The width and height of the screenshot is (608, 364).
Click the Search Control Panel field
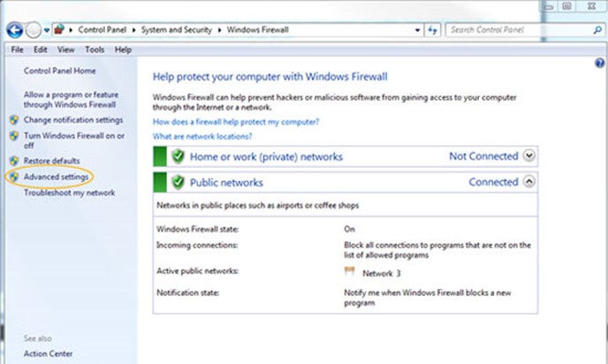[x=520, y=30]
